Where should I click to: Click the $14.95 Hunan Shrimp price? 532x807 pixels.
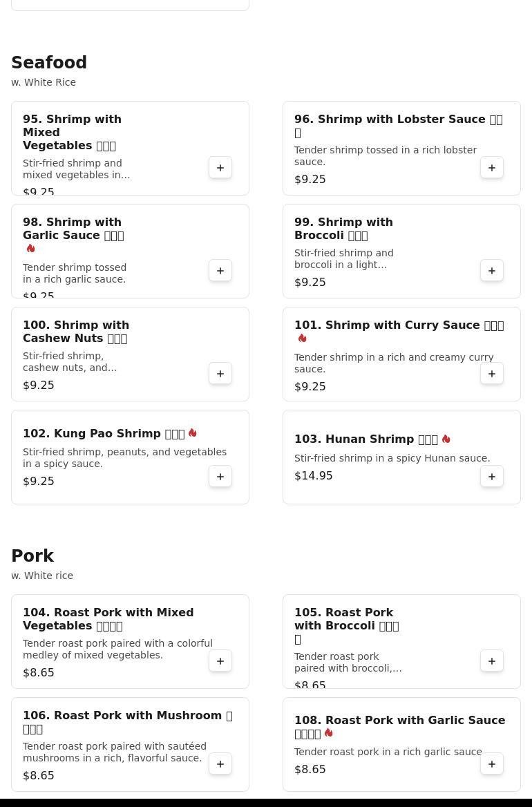click(314, 476)
